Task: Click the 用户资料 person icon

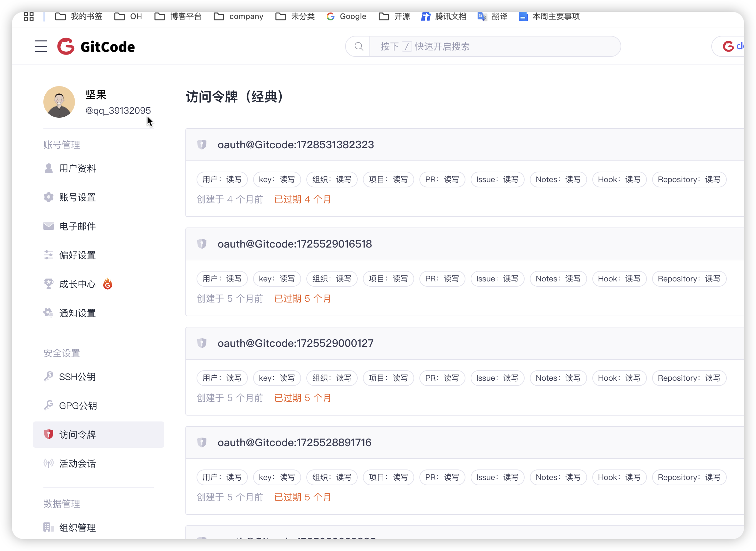Action: click(49, 168)
